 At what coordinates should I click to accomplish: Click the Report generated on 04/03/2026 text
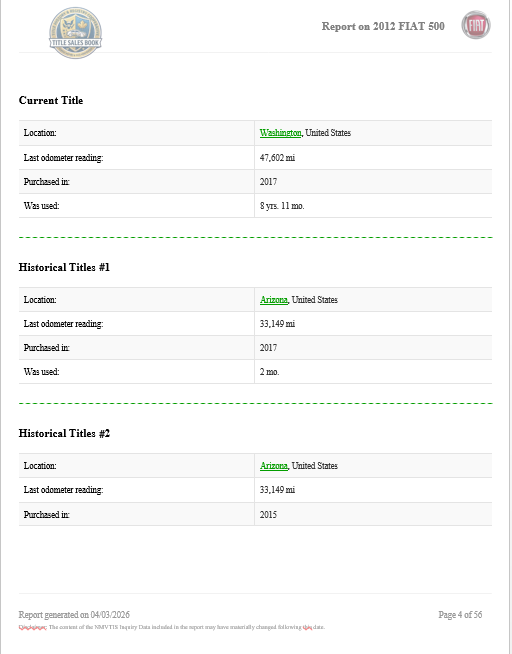tap(74, 614)
